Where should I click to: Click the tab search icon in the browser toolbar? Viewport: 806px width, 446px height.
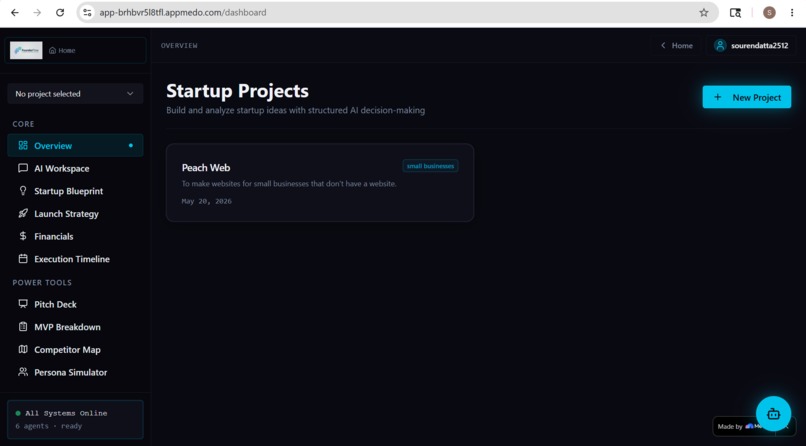tap(735, 13)
